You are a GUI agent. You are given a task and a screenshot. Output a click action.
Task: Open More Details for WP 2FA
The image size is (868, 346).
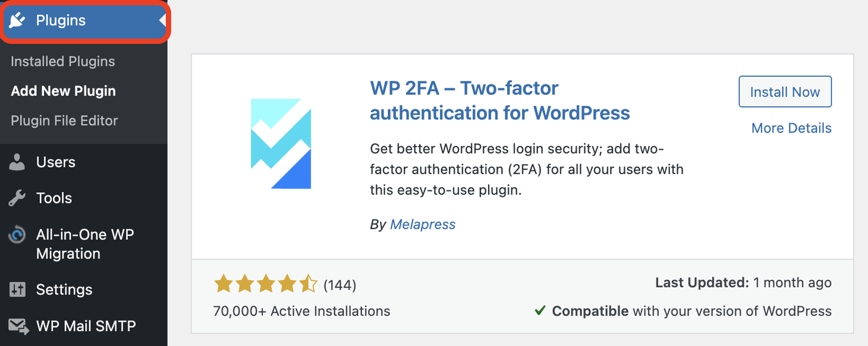791,128
